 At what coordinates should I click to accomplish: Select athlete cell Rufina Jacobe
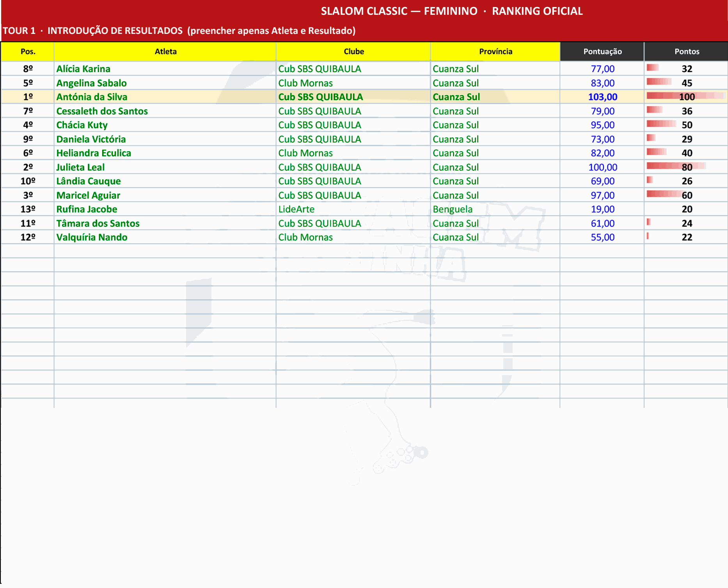(x=165, y=209)
